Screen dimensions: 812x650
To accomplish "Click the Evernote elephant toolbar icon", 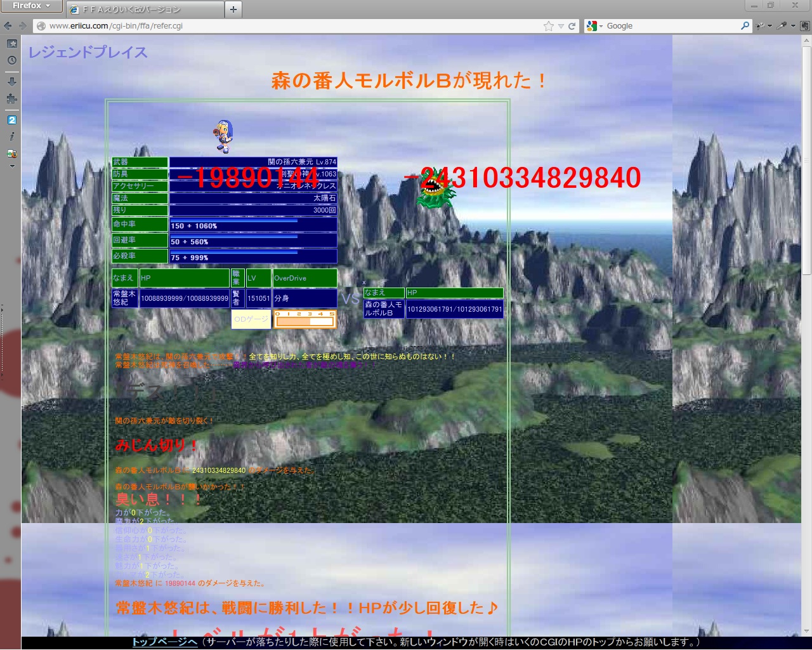I will (x=804, y=26).
